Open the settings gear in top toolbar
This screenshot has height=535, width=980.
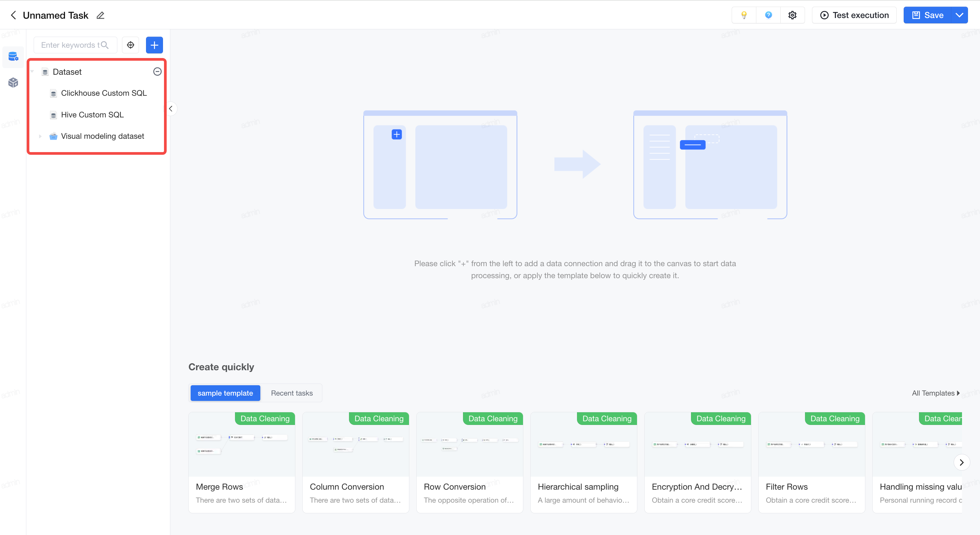(x=792, y=15)
